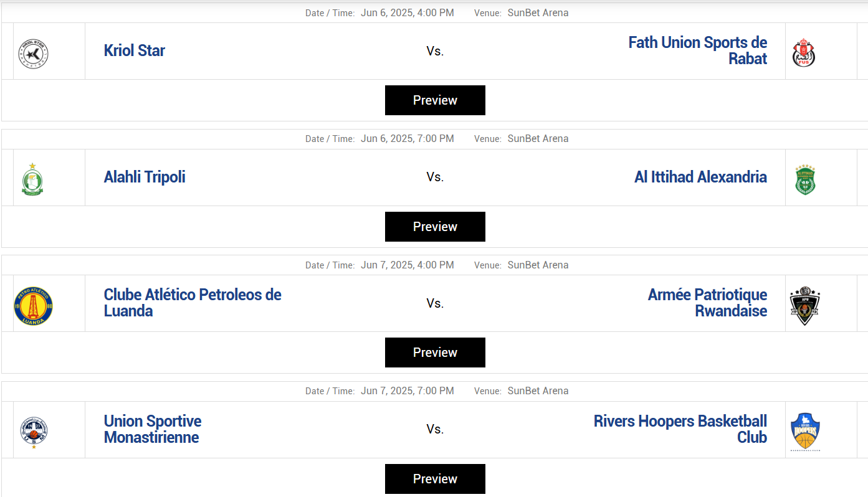Go to Alahli Tripoli team page
Image resolution: width=868 pixels, height=497 pixels.
pyautogui.click(x=145, y=177)
